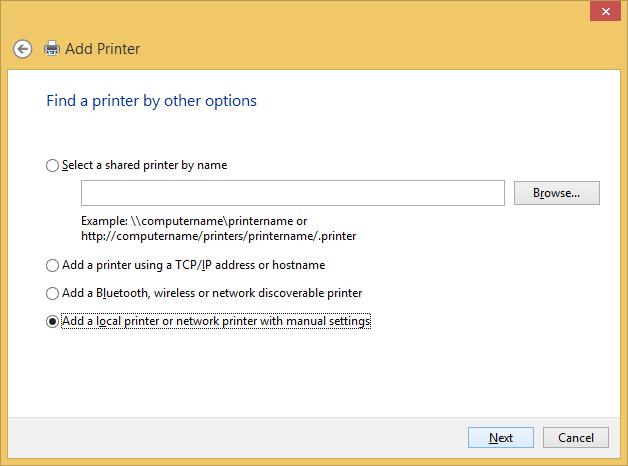Click the Add Printer title text
The height and width of the screenshot is (466, 628).
pyautogui.click(x=103, y=49)
